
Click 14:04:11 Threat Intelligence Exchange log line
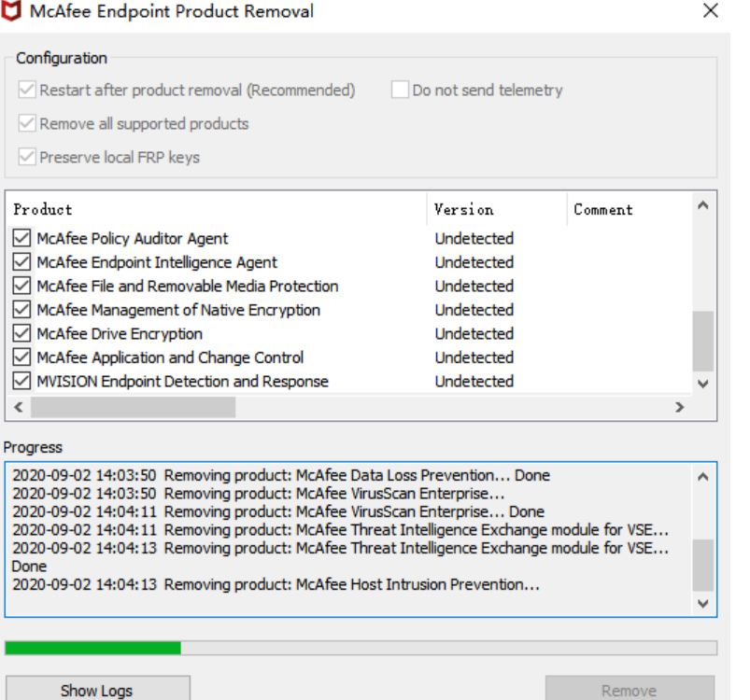(x=341, y=529)
